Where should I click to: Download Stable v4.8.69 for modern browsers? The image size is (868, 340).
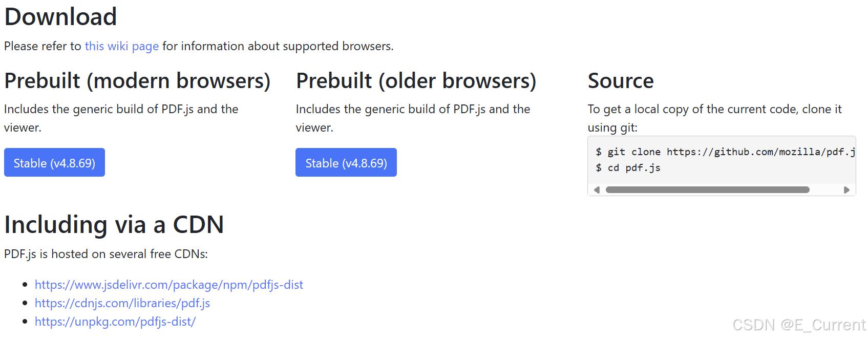pos(54,162)
